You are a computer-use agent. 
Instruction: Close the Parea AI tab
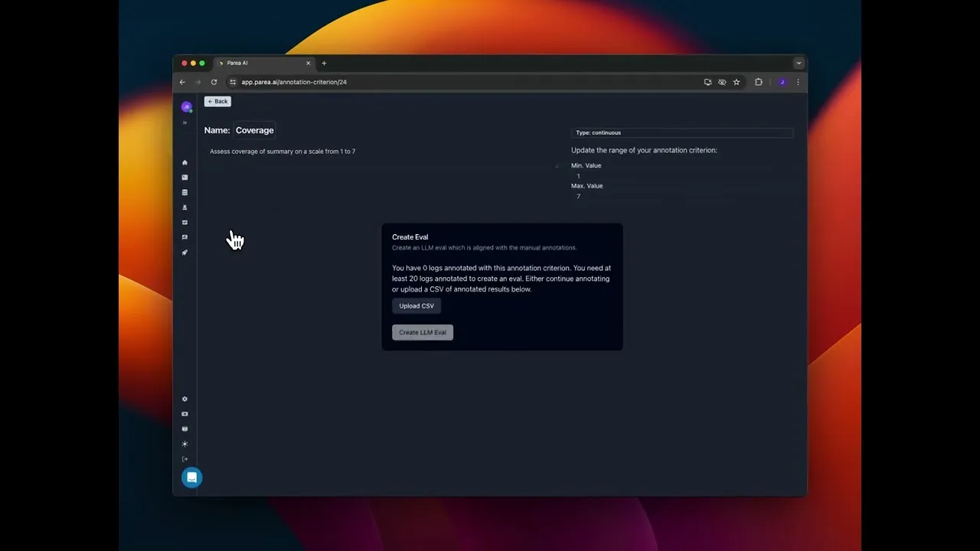[309, 63]
